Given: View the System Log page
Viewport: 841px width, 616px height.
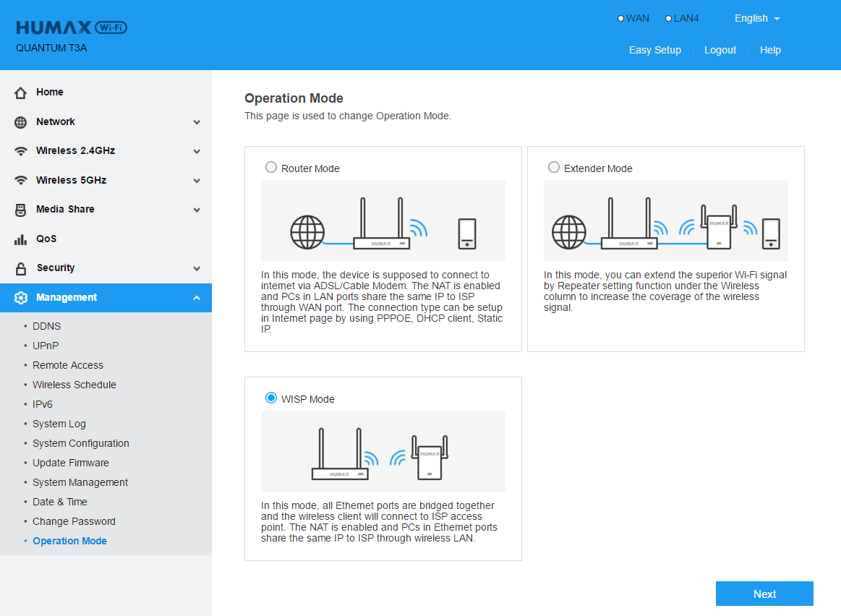Looking at the screenshot, I should coord(59,424).
